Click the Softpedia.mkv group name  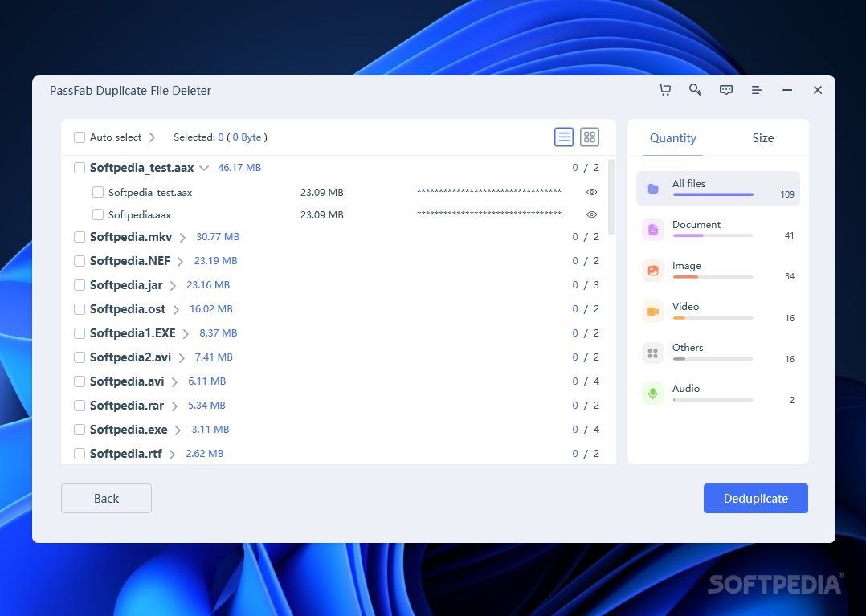(131, 237)
